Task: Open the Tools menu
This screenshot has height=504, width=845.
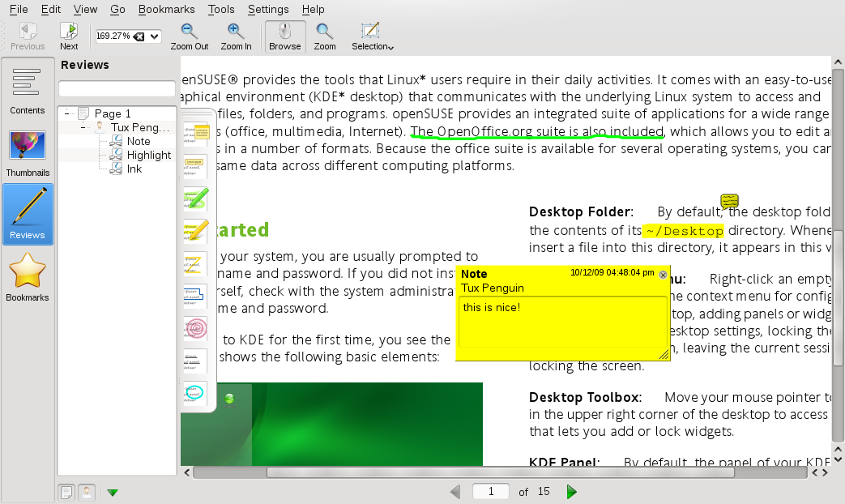Action: (x=221, y=9)
